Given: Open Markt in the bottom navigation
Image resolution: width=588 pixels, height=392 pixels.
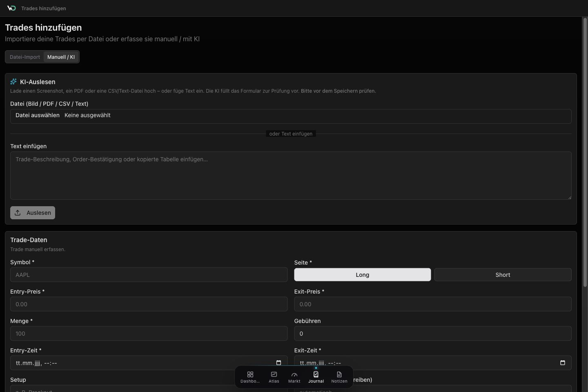Looking at the screenshot, I should tap(294, 377).
